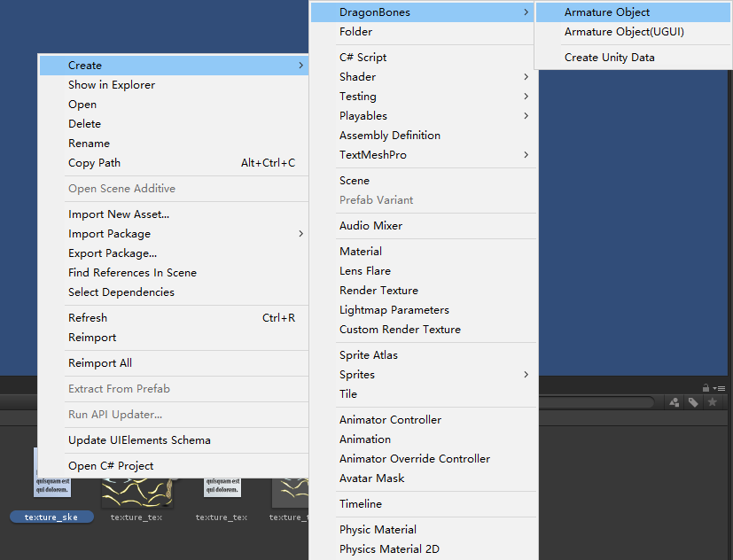Click Create Unity Data menu item
This screenshot has height=560, width=733.
coord(610,58)
